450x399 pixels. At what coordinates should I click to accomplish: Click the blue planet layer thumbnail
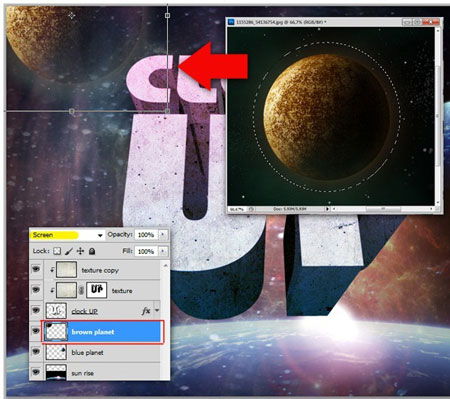[x=56, y=352]
